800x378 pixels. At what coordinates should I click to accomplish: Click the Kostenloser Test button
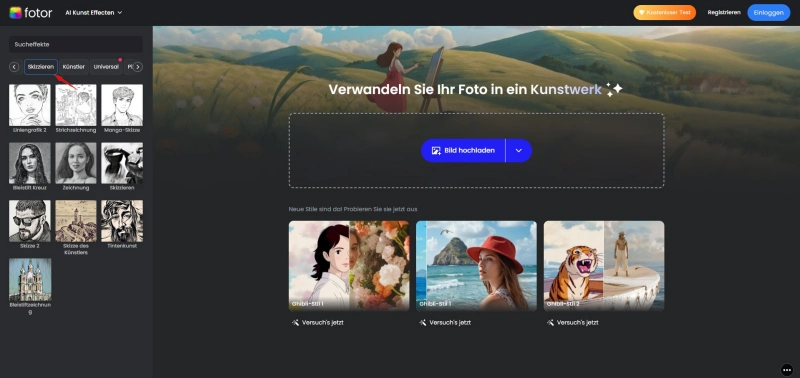click(664, 13)
